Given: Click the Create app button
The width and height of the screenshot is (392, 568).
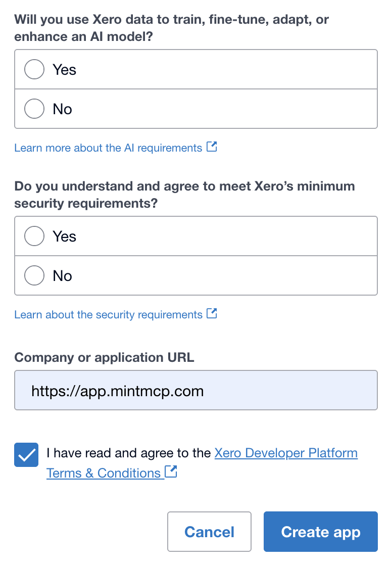Looking at the screenshot, I should 321,532.
